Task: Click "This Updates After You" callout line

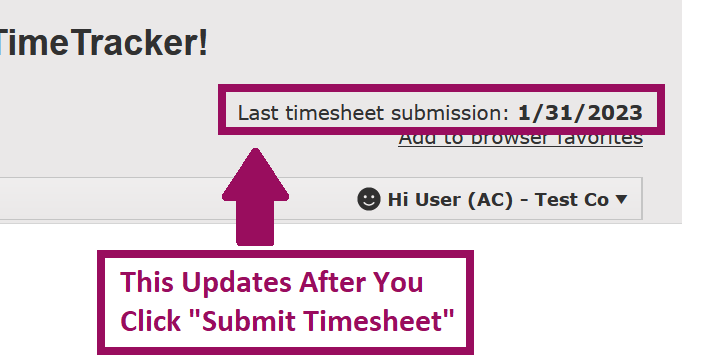Action: click(x=272, y=282)
